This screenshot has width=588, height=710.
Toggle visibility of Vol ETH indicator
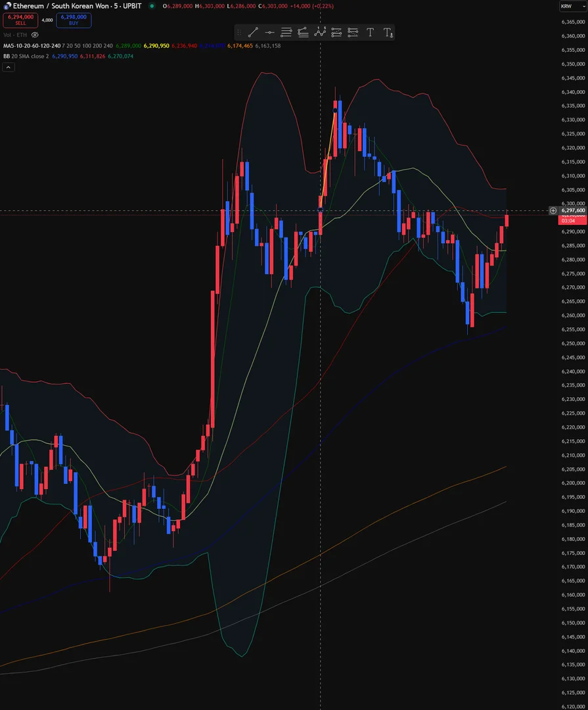click(x=35, y=35)
